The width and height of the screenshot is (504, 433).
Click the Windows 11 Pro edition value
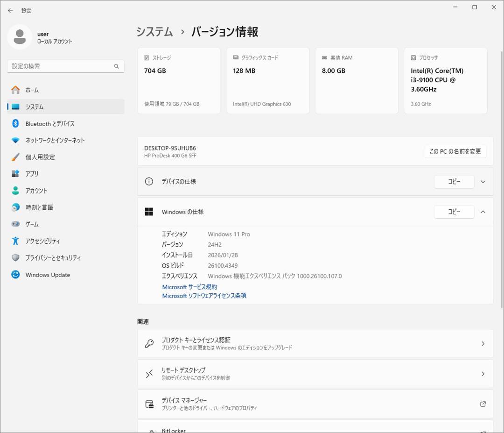[229, 234]
